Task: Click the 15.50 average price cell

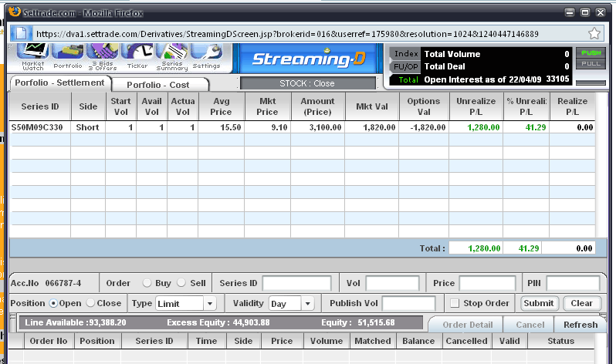Action: [222, 127]
